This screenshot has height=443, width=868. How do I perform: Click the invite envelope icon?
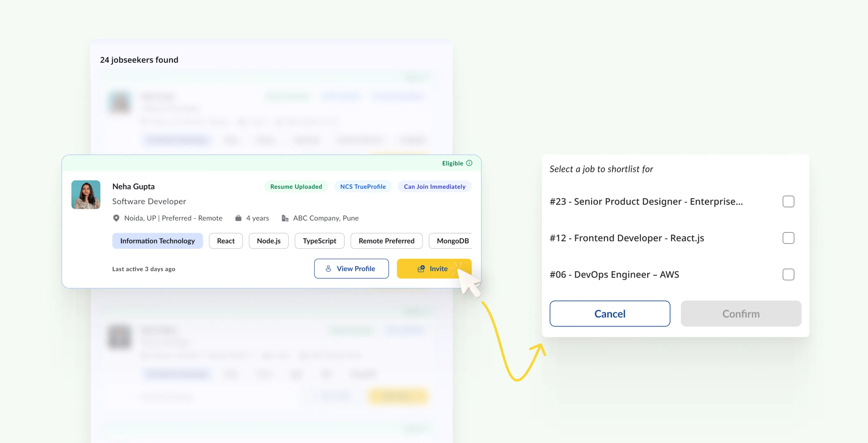[x=421, y=269]
